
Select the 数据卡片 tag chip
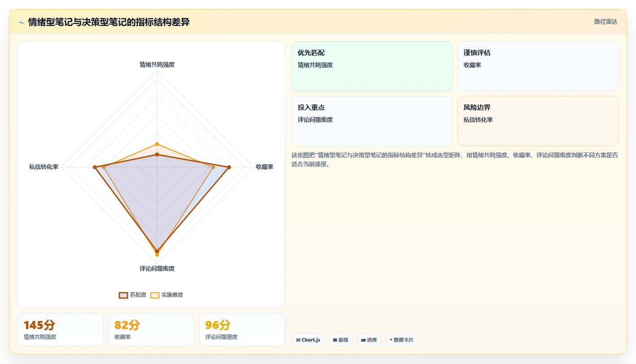coord(401,340)
